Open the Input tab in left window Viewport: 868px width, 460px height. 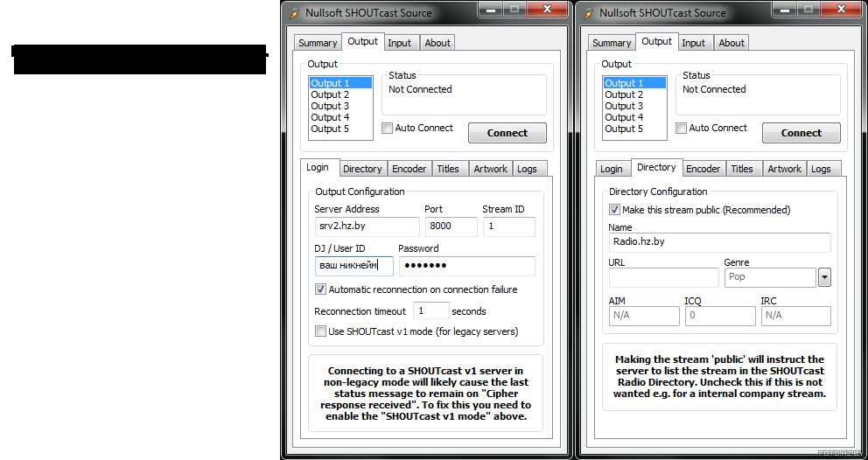point(400,43)
